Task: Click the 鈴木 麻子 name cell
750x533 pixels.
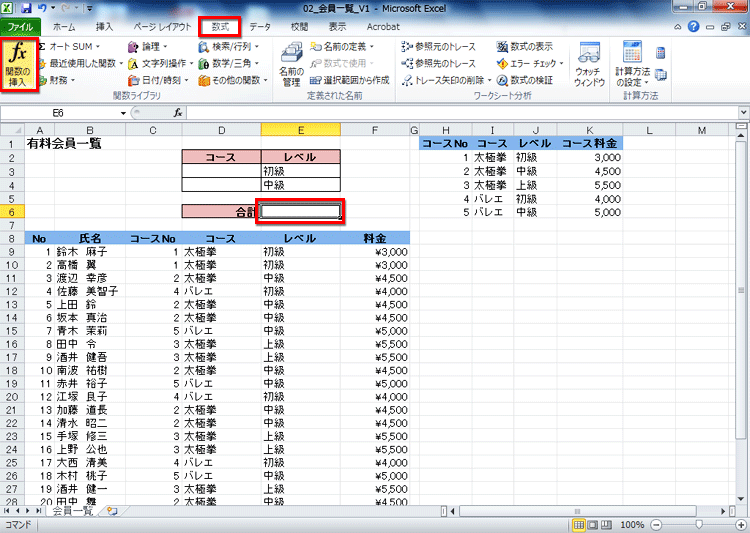Action: click(89, 252)
